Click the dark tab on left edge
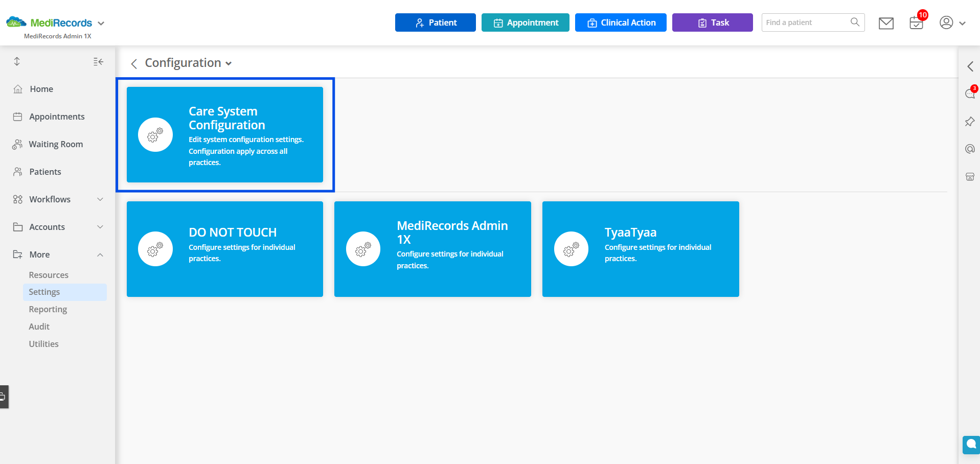Screen dimensions: 980x464 [4, 397]
